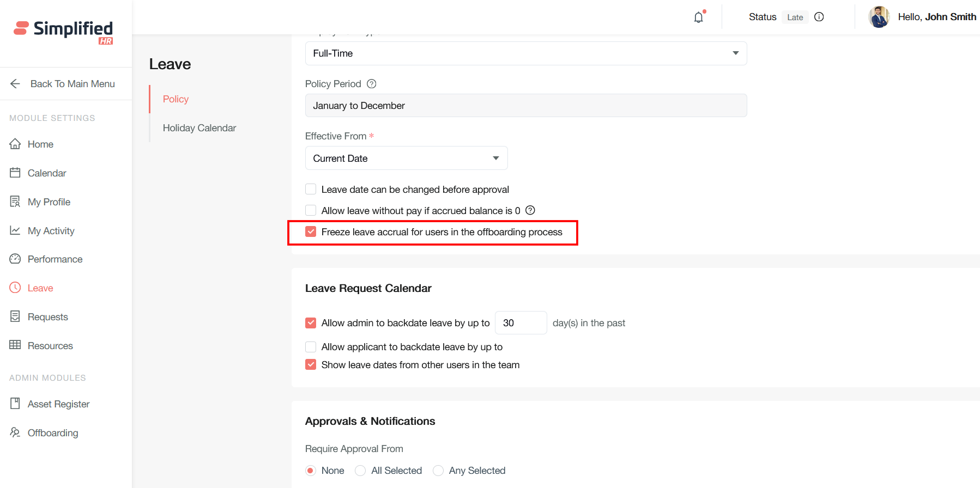Open the Full-Time employment type dropdown

(x=525, y=53)
